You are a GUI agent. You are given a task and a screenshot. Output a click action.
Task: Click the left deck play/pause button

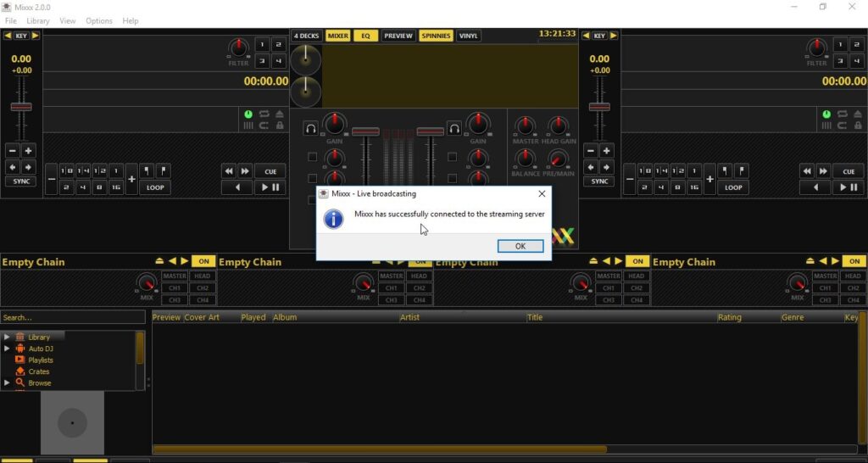pos(270,187)
